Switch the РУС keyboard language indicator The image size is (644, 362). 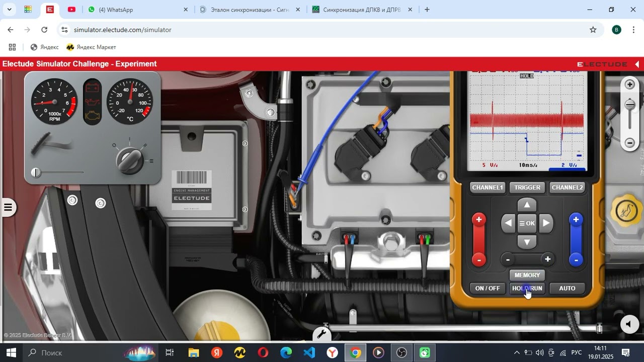coord(577,352)
